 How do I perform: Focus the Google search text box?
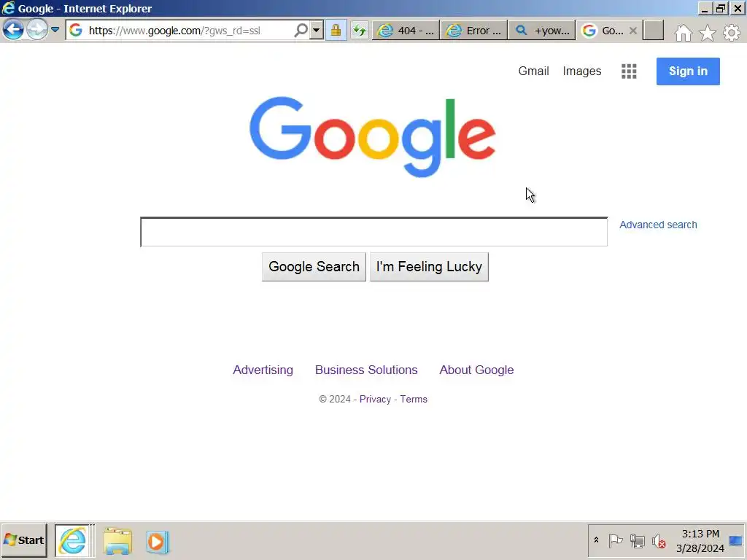click(x=374, y=232)
